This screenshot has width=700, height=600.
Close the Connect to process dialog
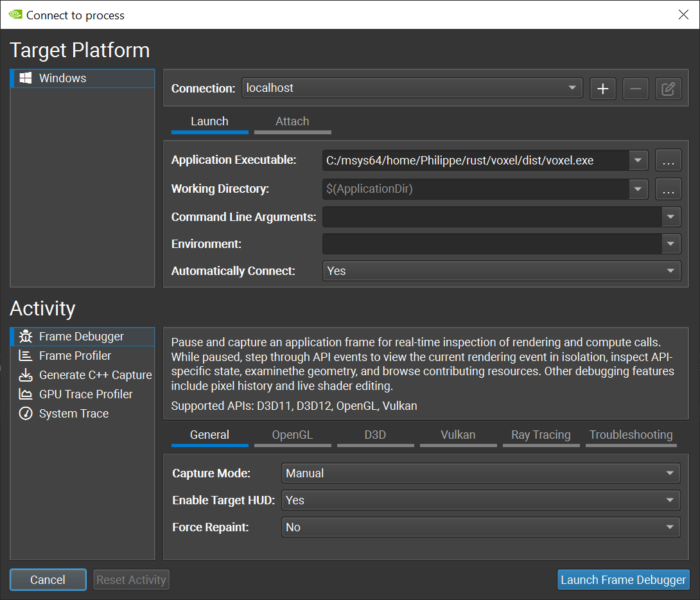point(683,15)
